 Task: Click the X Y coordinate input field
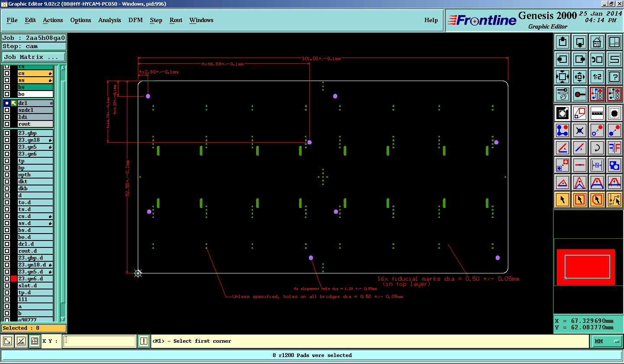(x=99, y=341)
